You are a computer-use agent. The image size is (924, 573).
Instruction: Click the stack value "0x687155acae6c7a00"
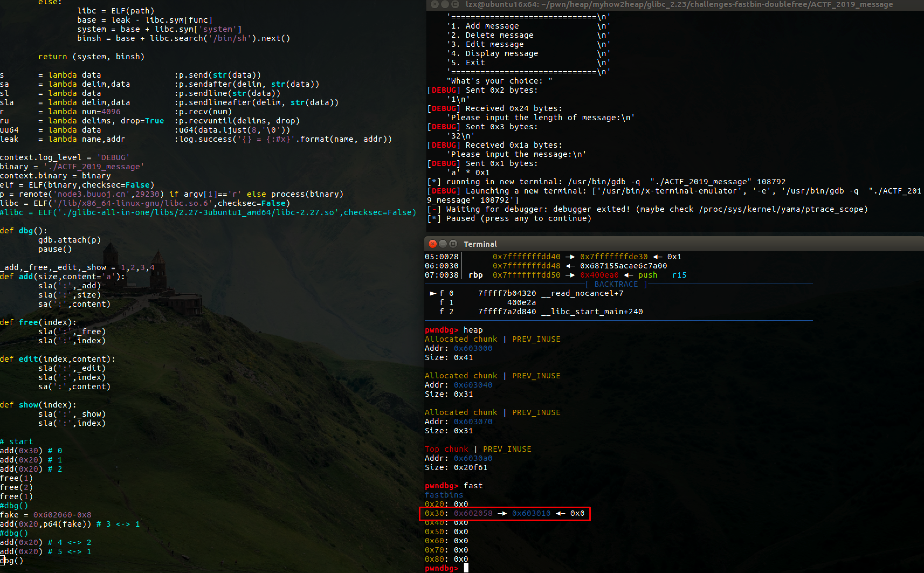pyautogui.click(x=623, y=266)
